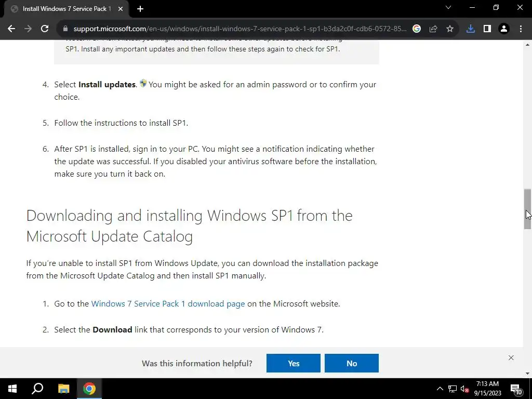
Task: Click the Chrome taskbar icon
Action: point(89,389)
